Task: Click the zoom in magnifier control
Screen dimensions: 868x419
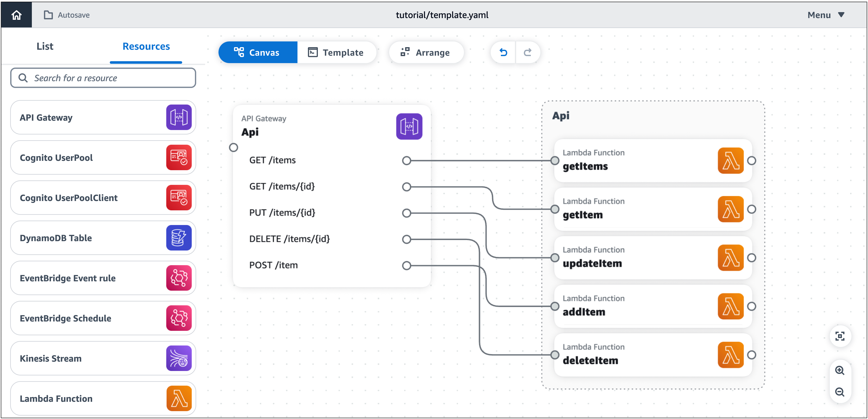Action: (840, 370)
